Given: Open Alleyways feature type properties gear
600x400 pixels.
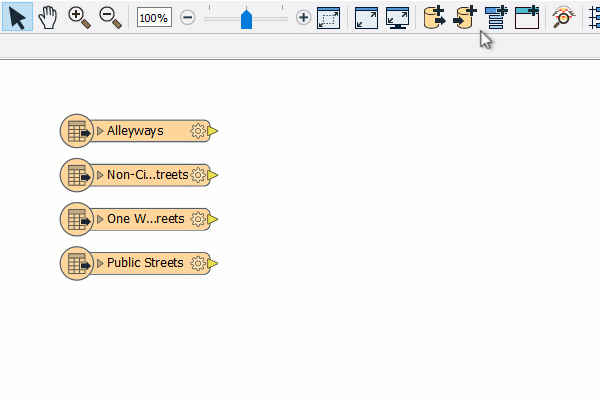Looking at the screenshot, I should point(198,131).
